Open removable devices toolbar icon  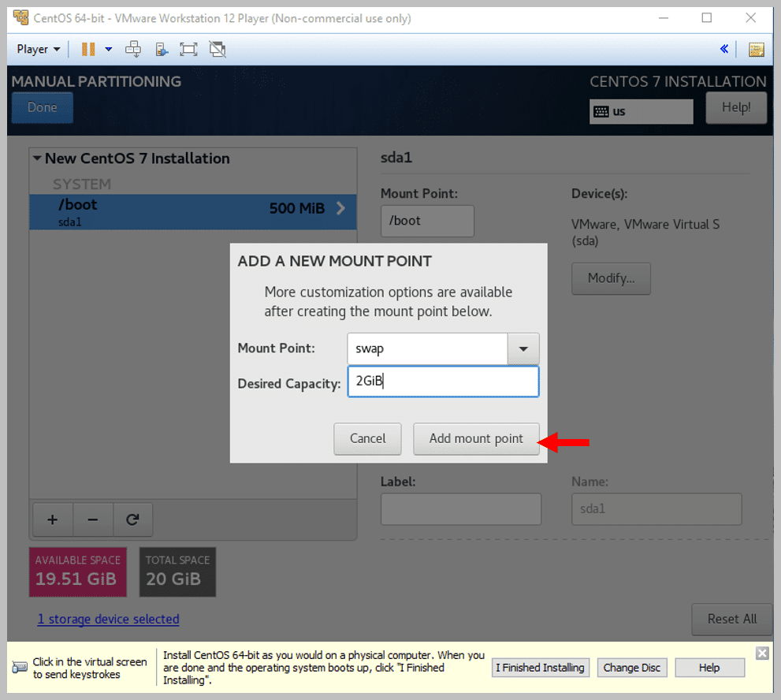pos(162,50)
